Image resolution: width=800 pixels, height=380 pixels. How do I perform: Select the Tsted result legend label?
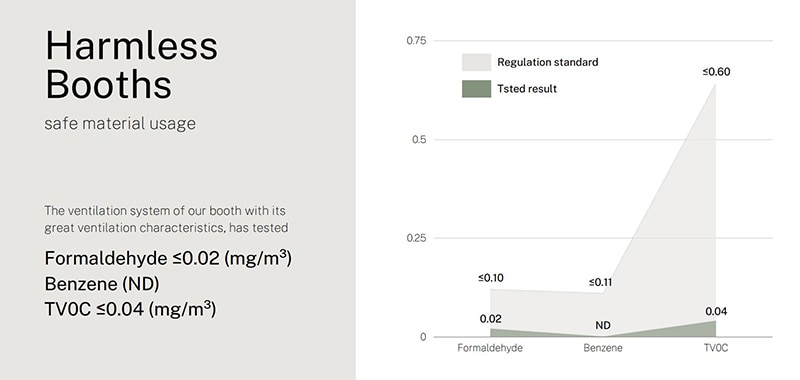(x=527, y=89)
